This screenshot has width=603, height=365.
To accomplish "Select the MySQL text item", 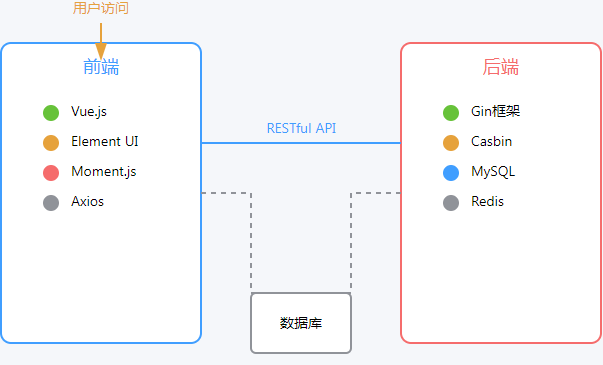I will click(493, 172).
